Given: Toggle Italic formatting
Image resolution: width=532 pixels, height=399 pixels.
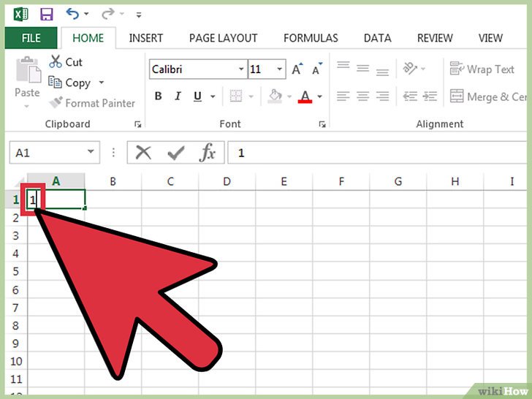Looking at the screenshot, I should point(178,96).
